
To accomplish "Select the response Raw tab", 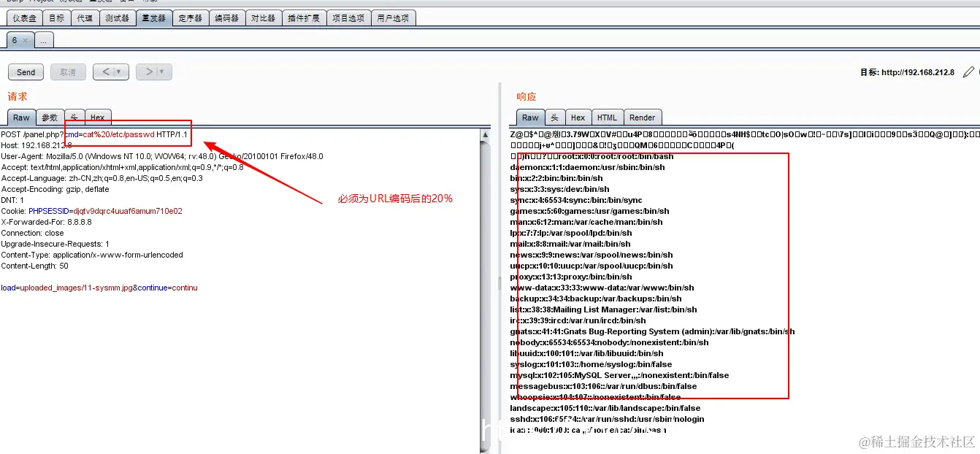I will pyautogui.click(x=530, y=118).
